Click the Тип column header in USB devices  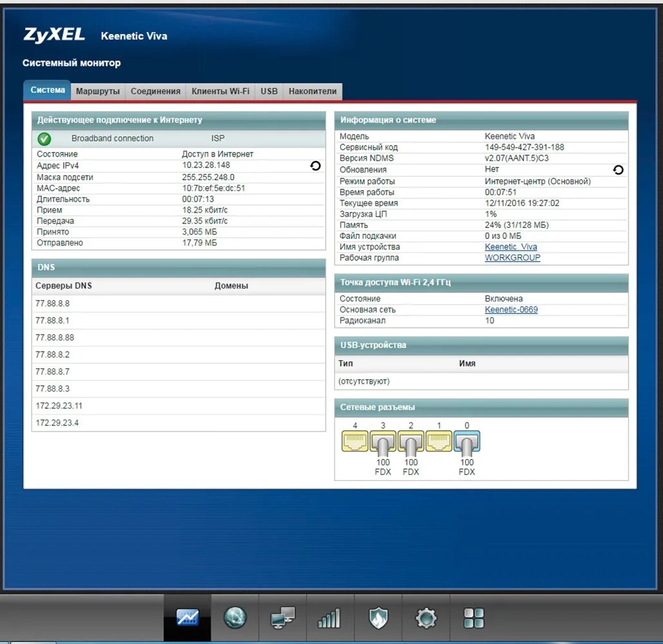coord(346,363)
